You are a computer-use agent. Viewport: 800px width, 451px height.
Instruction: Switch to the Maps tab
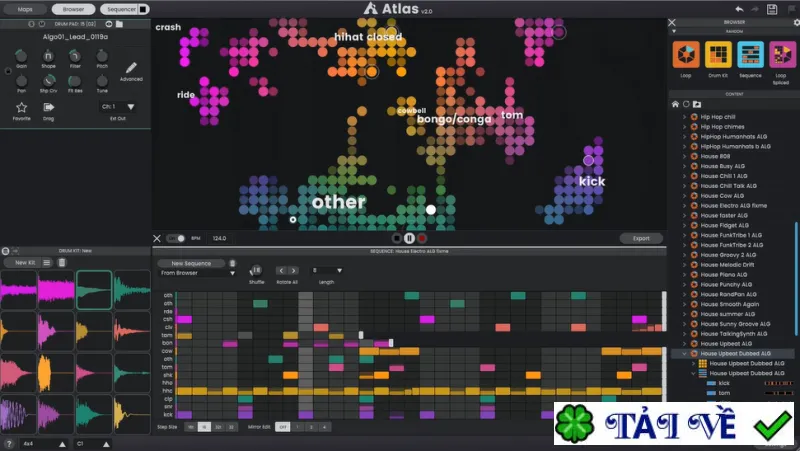click(24, 9)
